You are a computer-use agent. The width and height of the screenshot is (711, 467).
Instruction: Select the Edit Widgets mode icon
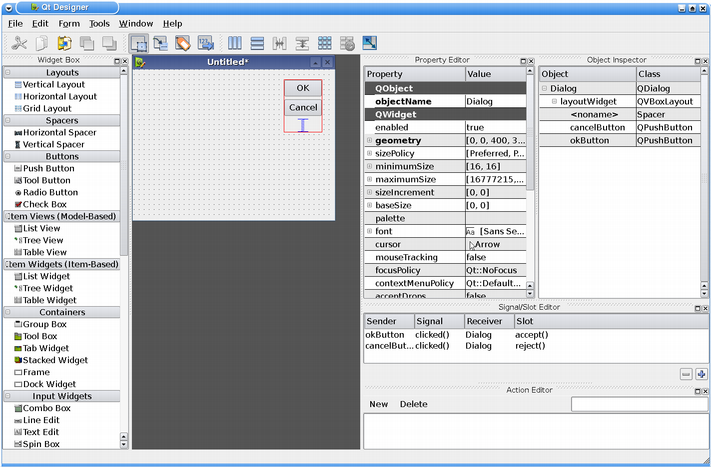(138, 43)
